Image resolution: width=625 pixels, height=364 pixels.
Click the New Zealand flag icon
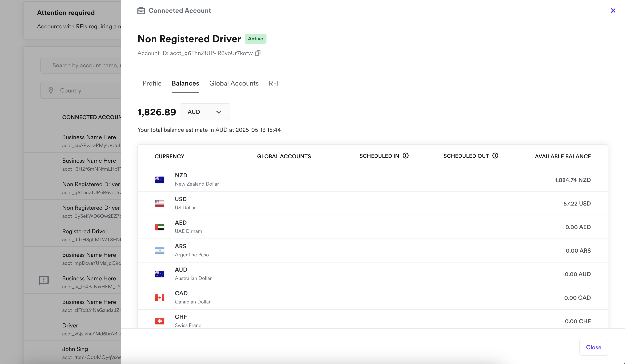tap(160, 180)
